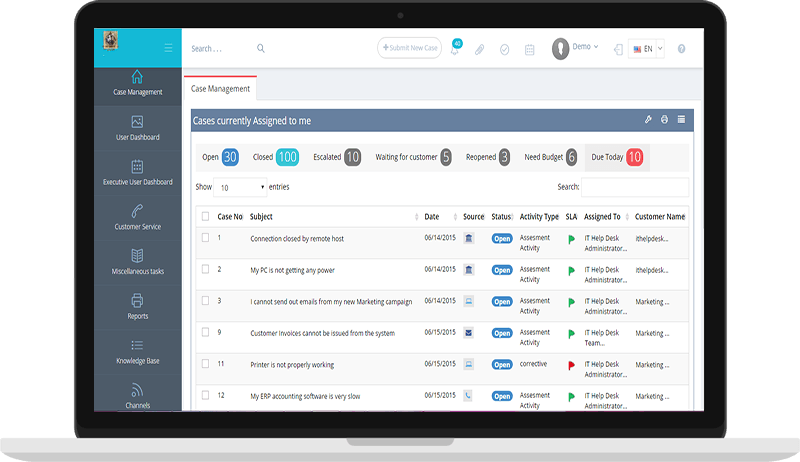Open Reports in sidebar
Screen dimensions: 800x462
[138, 307]
